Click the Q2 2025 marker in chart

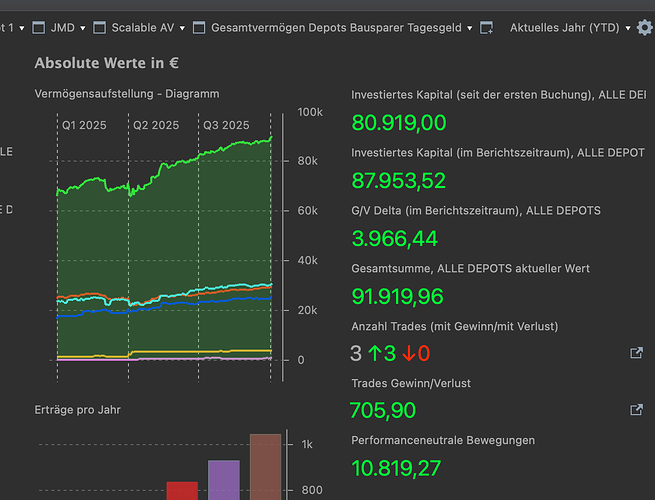click(x=156, y=125)
